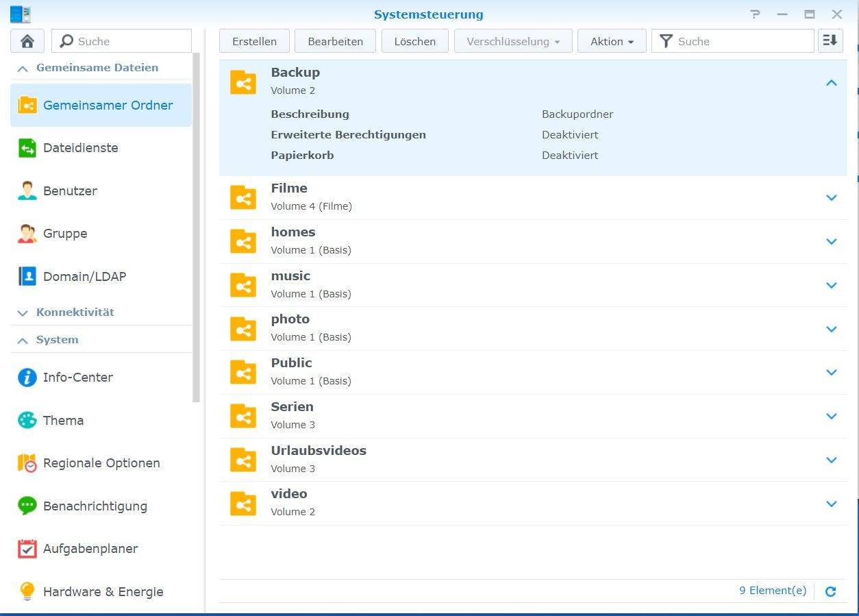Select the Gruppe sidebar entry
859x616 pixels.
point(65,234)
